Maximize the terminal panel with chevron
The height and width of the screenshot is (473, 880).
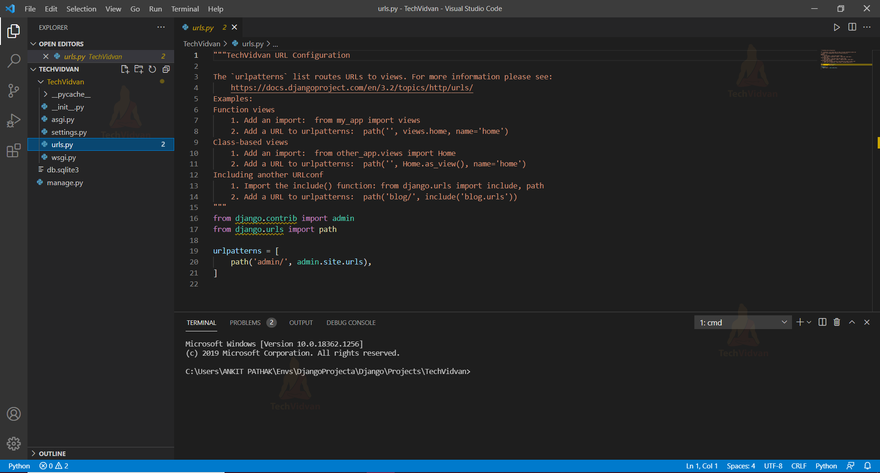852,322
